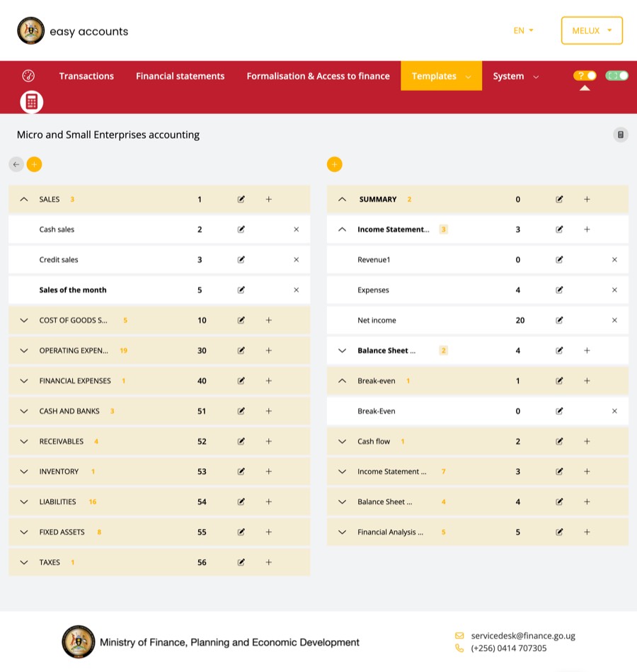This screenshot has width=637, height=672.
Task: Edit the COST OF GOODS group
Action: click(241, 320)
